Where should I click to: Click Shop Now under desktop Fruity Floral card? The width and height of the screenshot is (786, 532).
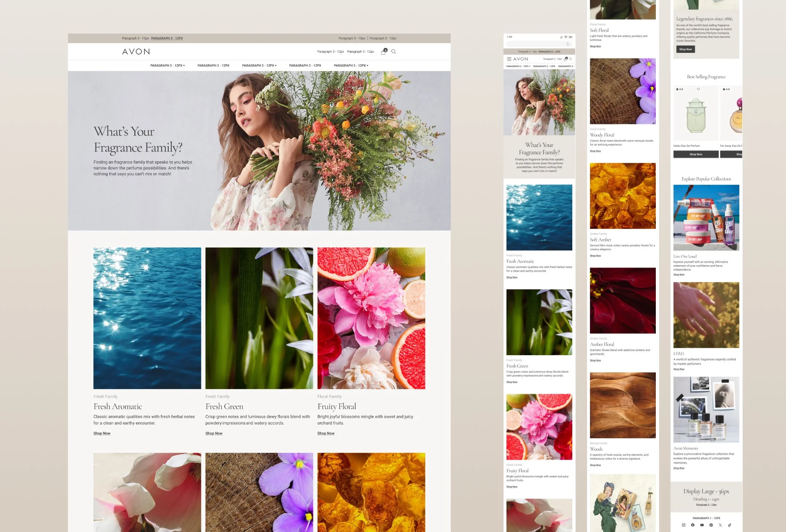pos(326,433)
